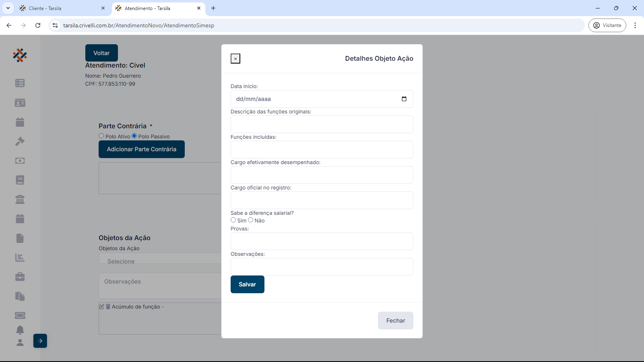Select Sim for Sabe a diferença salarial
This screenshot has height=362, width=644.
pyautogui.click(x=233, y=220)
